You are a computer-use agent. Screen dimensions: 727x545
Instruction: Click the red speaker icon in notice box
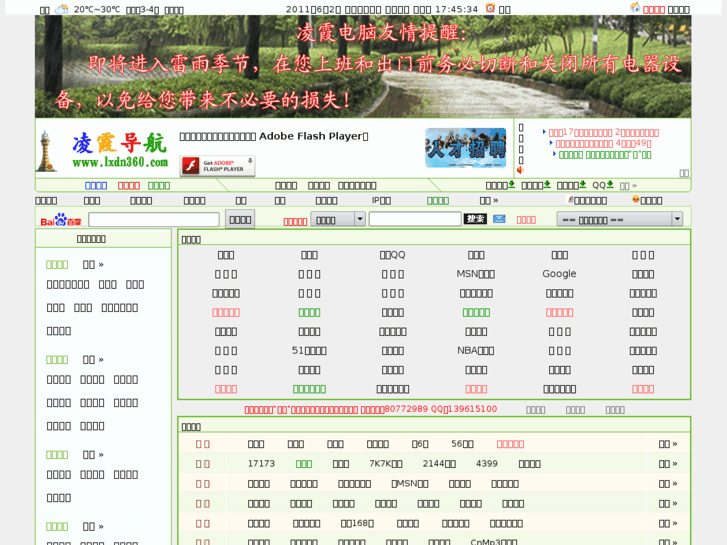(520, 170)
